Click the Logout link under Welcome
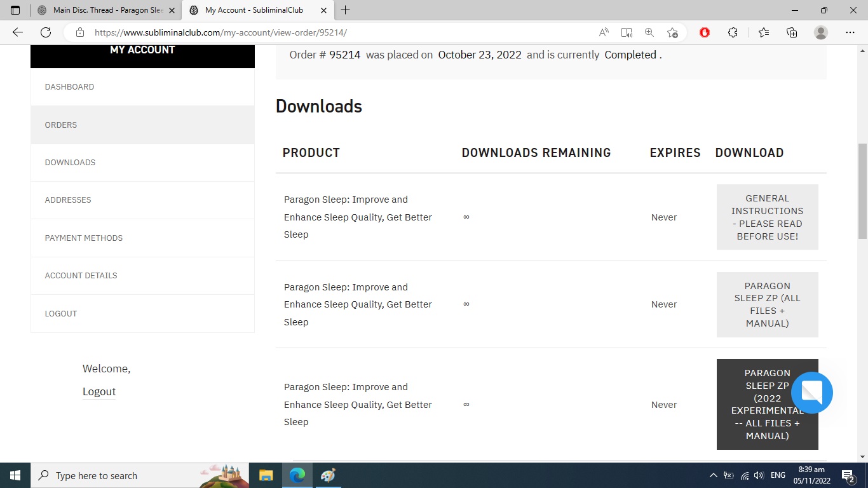Viewport: 868px width, 488px height. [99, 391]
